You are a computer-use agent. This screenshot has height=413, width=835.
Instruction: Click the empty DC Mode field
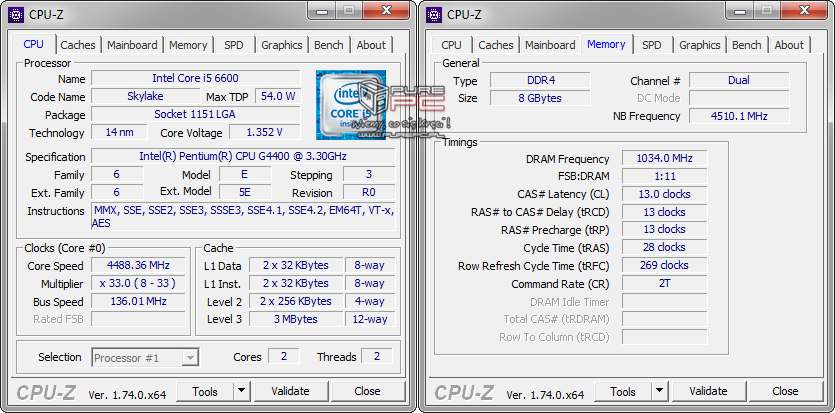click(739, 98)
